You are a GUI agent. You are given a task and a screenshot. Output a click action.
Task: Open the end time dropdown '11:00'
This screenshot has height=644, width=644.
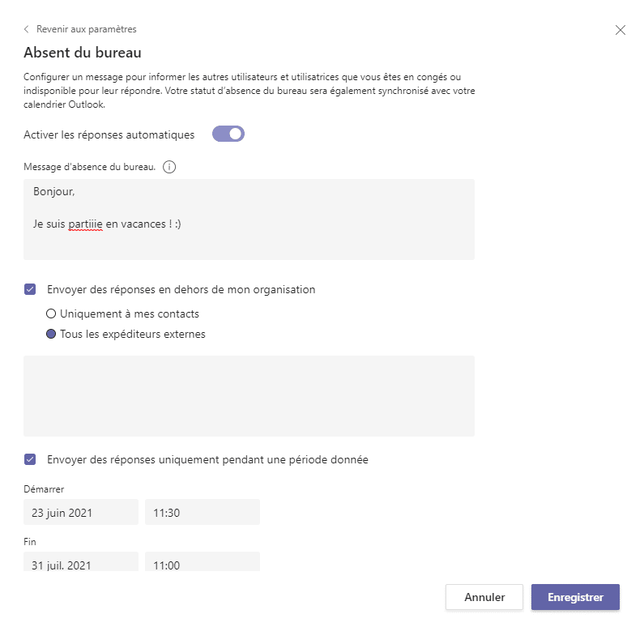click(202, 562)
